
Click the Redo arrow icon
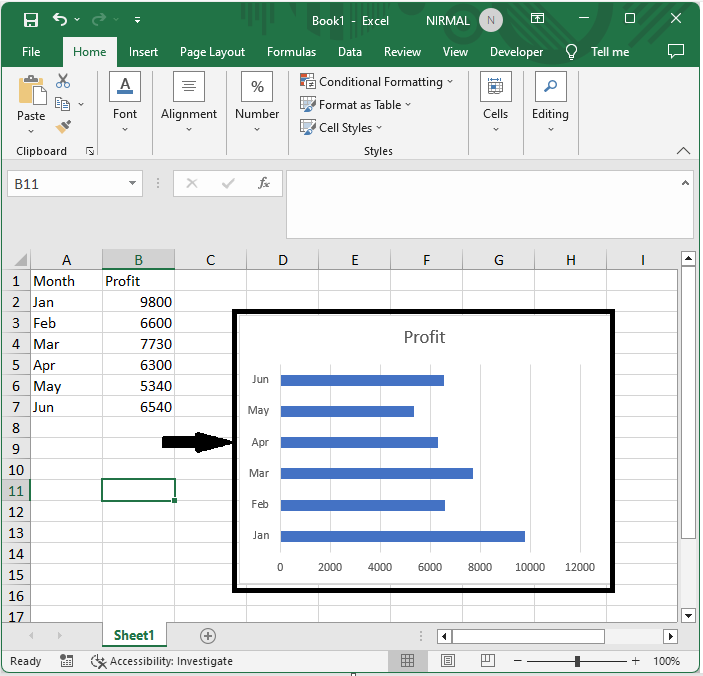pos(99,19)
